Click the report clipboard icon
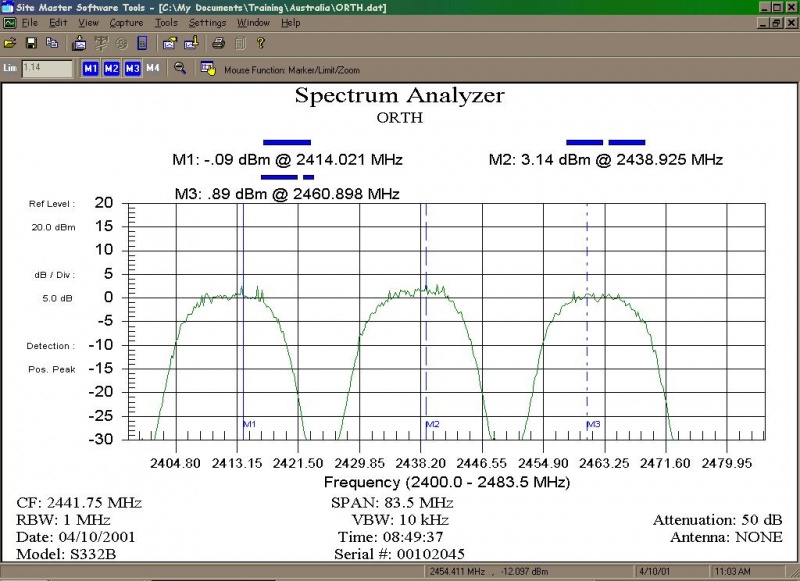800x581 pixels. (239, 43)
